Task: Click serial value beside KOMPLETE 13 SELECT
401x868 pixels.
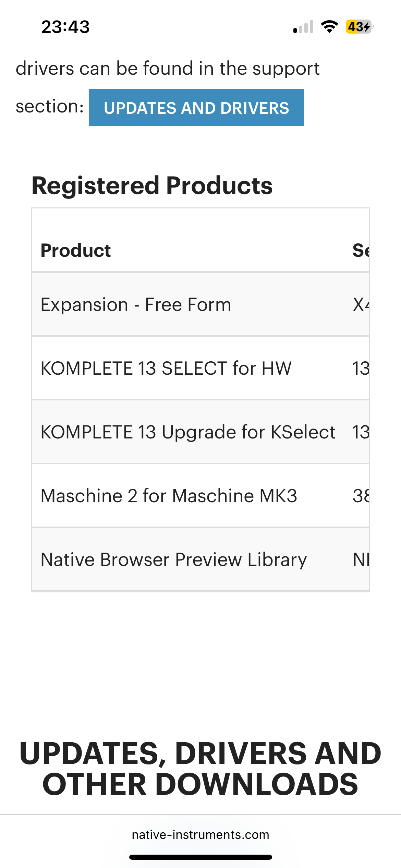Action: (x=361, y=368)
